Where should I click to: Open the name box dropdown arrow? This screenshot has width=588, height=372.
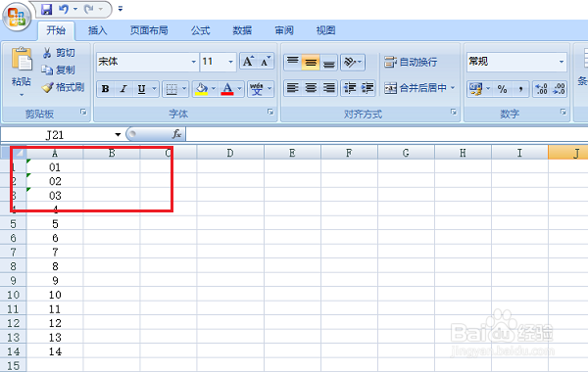118,134
